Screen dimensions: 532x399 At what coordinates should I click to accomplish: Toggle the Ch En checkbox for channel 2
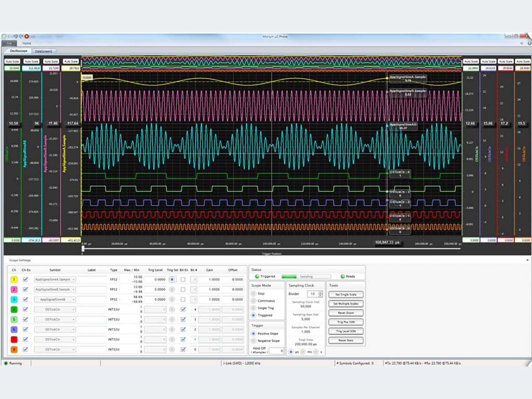[25, 289]
